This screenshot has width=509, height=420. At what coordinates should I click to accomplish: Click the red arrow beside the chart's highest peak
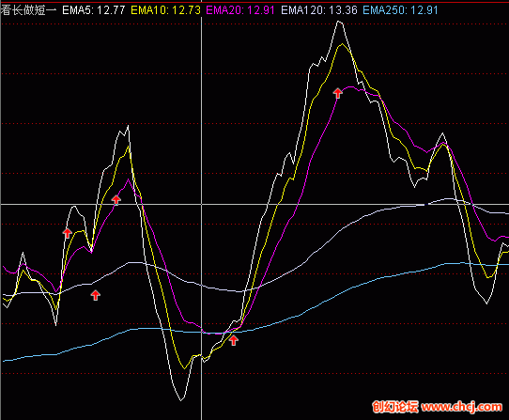[x=337, y=93]
